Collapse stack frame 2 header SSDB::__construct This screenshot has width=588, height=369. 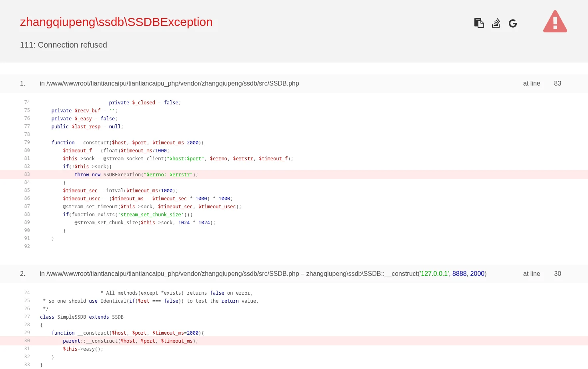coord(294,274)
